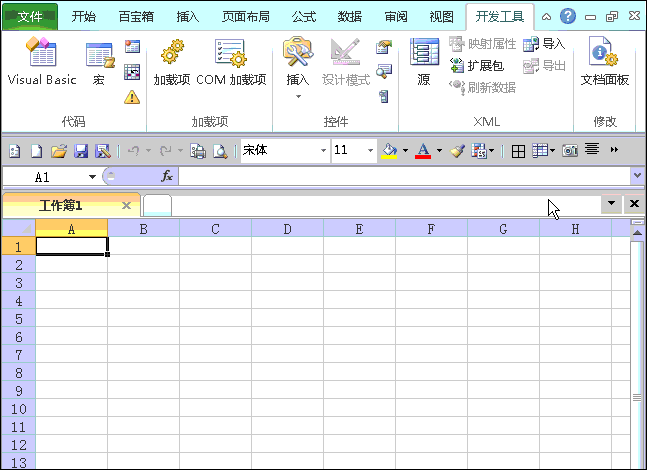The height and width of the screenshot is (470, 647).
Task: Click the save-as toolbar icon
Action: click(103, 151)
